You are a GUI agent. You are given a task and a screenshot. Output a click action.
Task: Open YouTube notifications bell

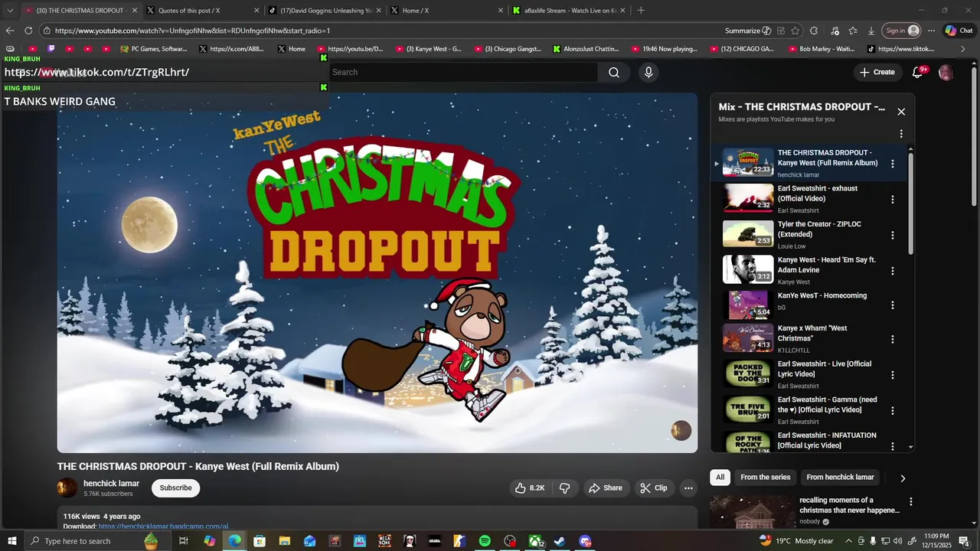point(917,72)
